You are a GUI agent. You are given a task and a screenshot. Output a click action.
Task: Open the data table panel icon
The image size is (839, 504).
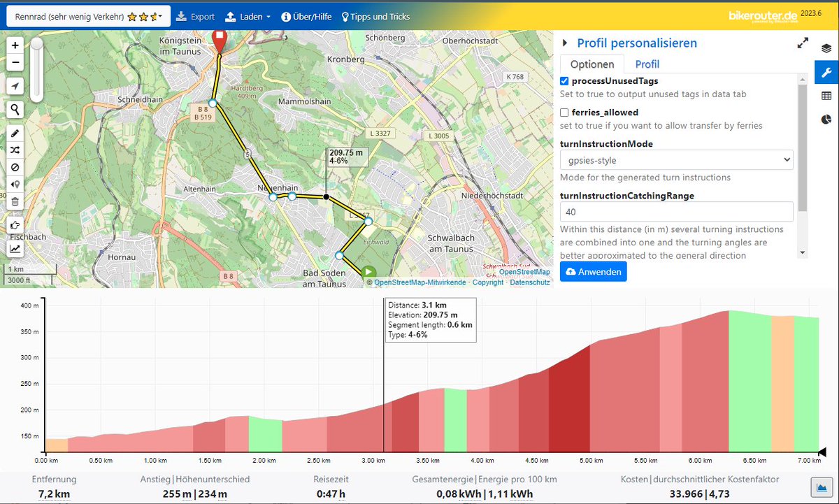(x=826, y=95)
